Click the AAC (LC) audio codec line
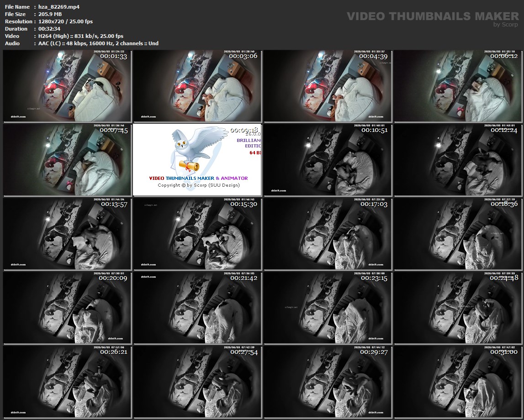 [x=98, y=43]
